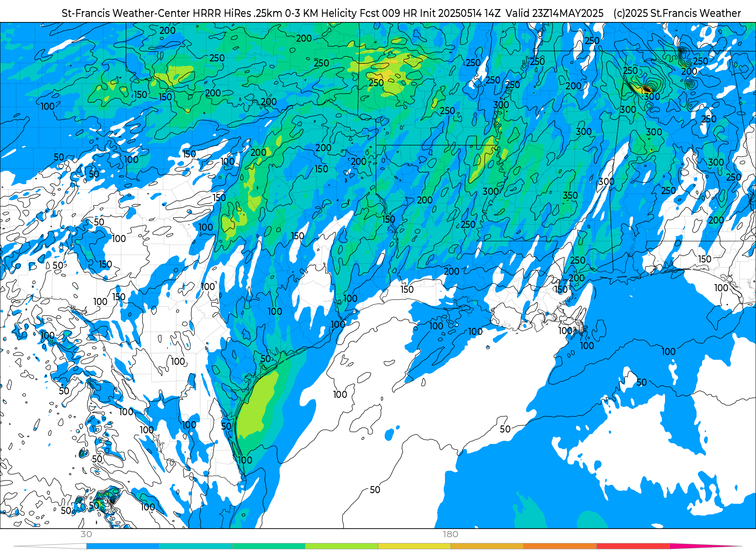Viewport: 756px width, 551px height.
Task: Select the orange color bar segment
Action: pos(560,546)
